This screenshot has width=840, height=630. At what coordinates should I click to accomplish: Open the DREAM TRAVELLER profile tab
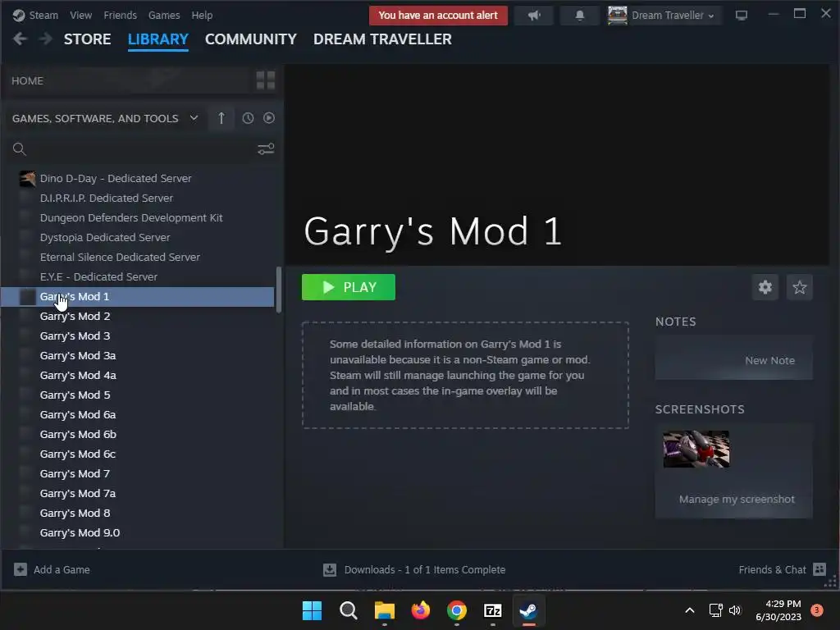382,39
